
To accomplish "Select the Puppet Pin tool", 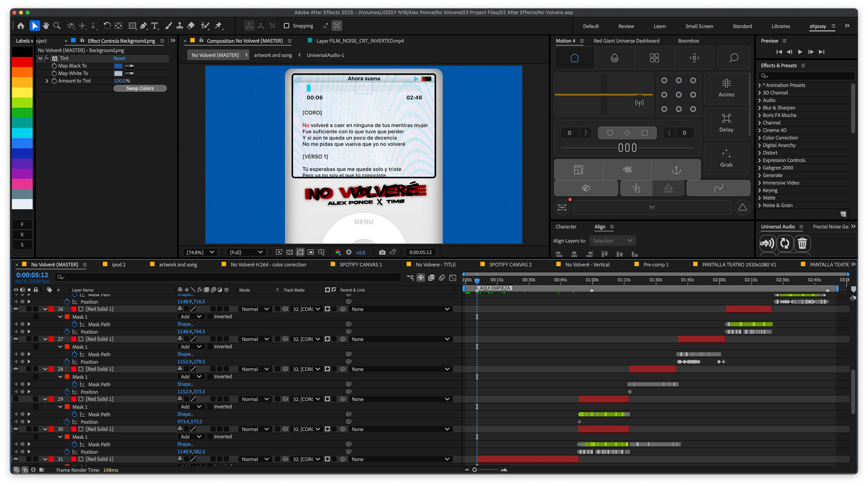I will point(219,26).
